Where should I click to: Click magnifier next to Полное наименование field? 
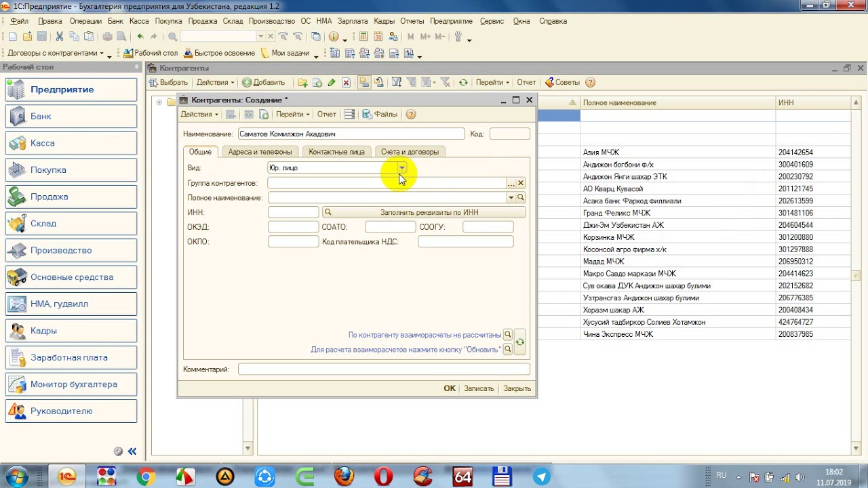point(521,198)
